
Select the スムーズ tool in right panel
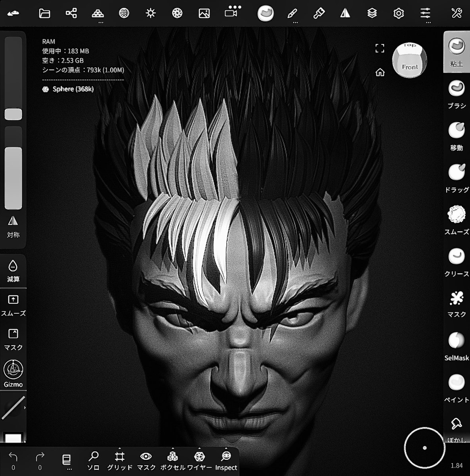[x=457, y=220]
